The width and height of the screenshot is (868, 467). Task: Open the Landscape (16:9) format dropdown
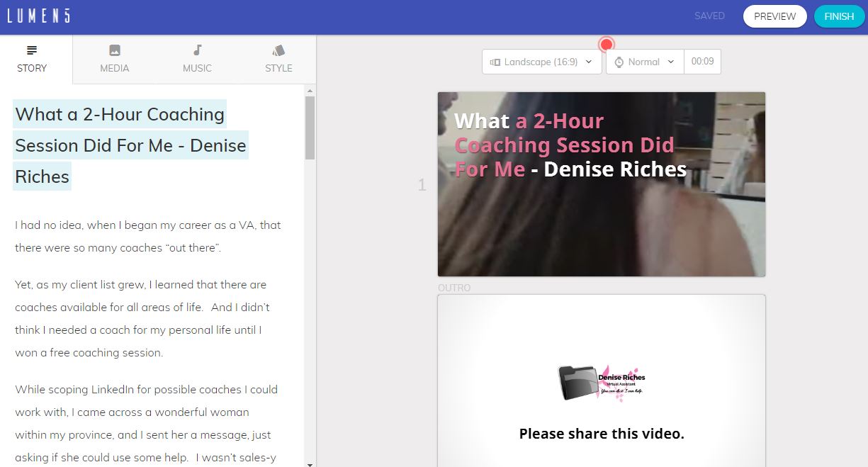(542, 62)
